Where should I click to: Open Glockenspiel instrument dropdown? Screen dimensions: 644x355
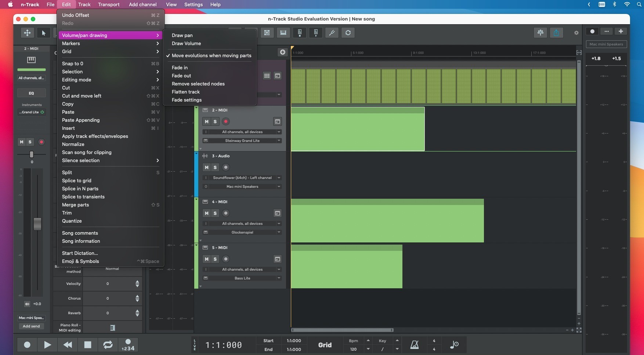[x=242, y=232]
